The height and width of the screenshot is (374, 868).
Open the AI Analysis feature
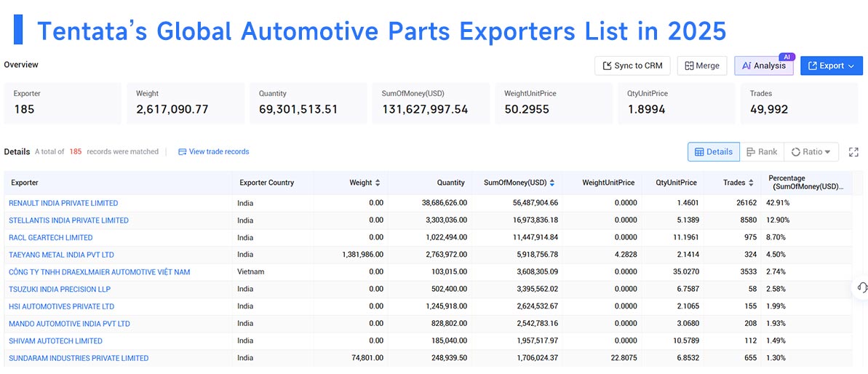click(x=764, y=65)
